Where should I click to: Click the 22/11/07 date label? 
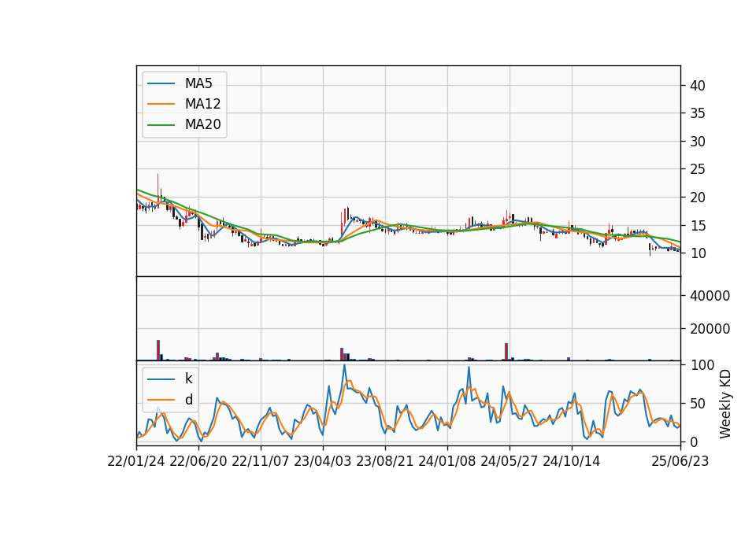261,461
